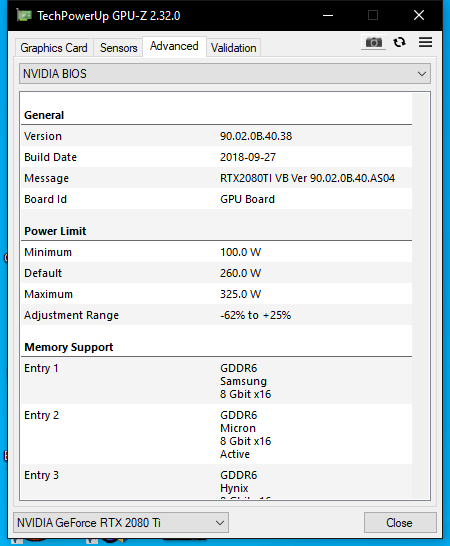Select the Minimum power value 100.0 W

pyautogui.click(x=240, y=252)
